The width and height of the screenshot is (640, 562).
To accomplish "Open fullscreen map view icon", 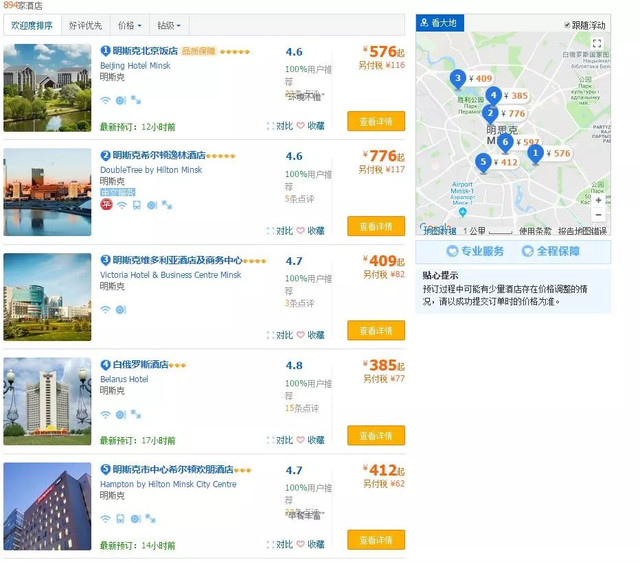I will pos(597,43).
